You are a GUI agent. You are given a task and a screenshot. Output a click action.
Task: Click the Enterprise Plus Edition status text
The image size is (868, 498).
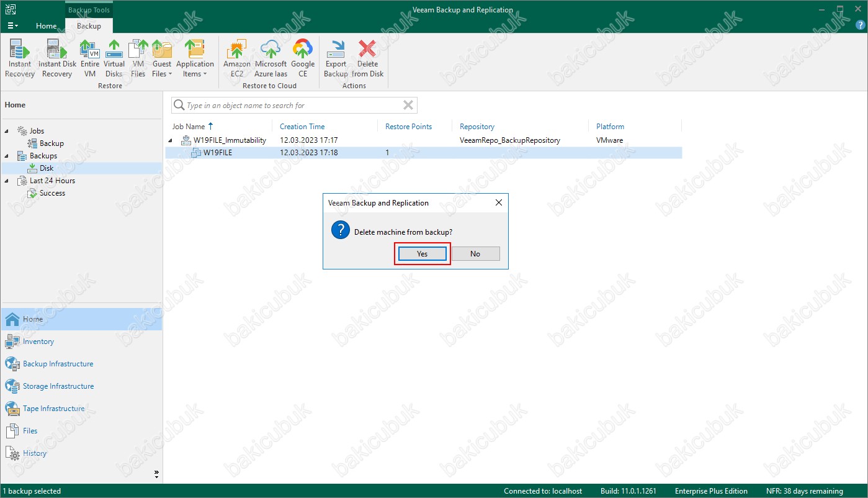711,491
